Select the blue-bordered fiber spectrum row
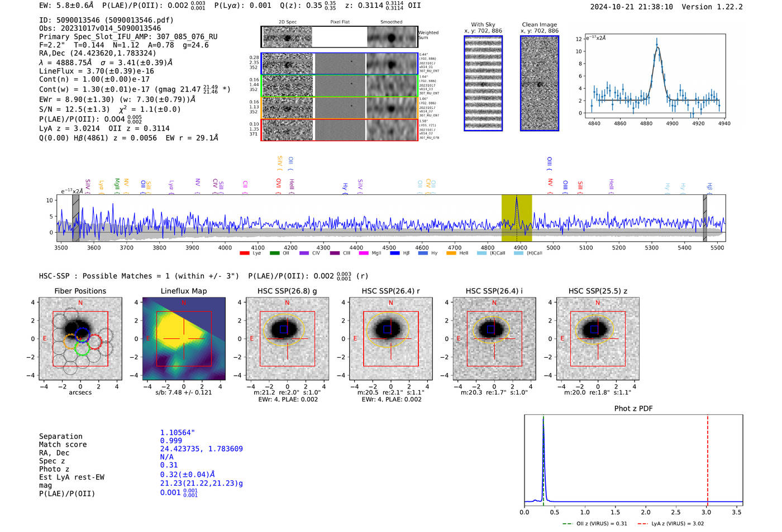Screen dimensions: 782x532 tap(339, 64)
